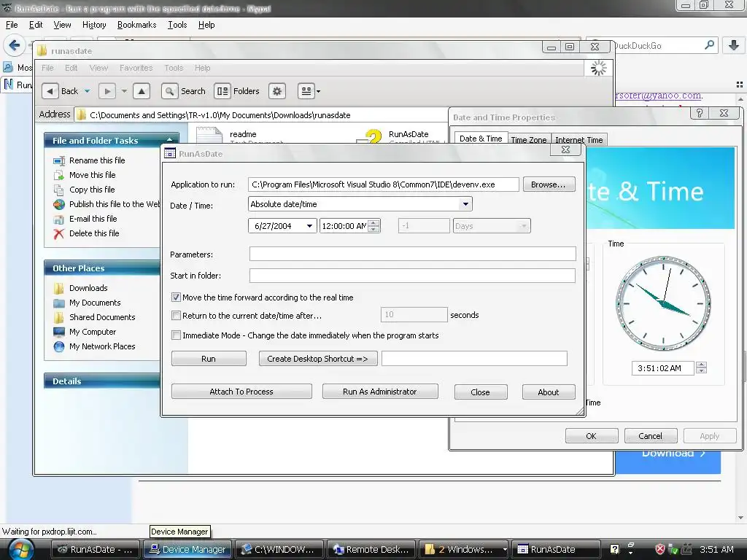Viewport: 747px width, 560px height.
Task: Click Cancel in Date and Time Properties
Action: [x=650, y=436]
